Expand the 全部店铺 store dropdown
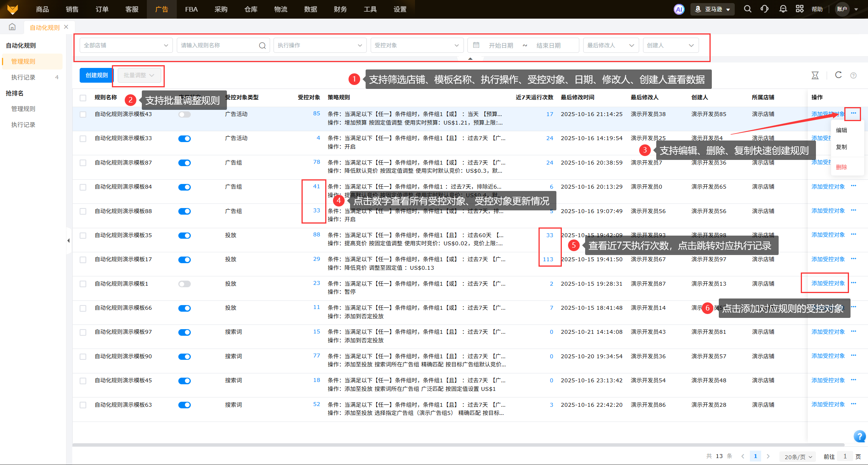This screenshot has width=868, height=465. (x=126, y=45)
